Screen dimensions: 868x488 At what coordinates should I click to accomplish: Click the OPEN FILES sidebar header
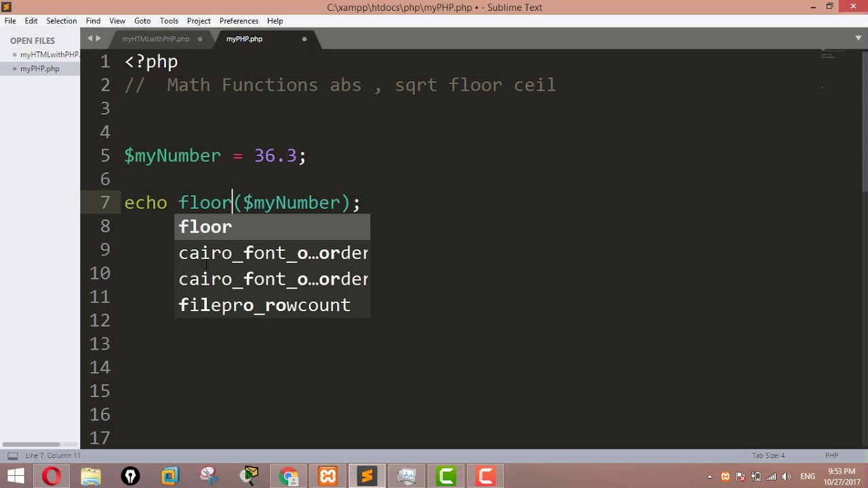point(33,41)
